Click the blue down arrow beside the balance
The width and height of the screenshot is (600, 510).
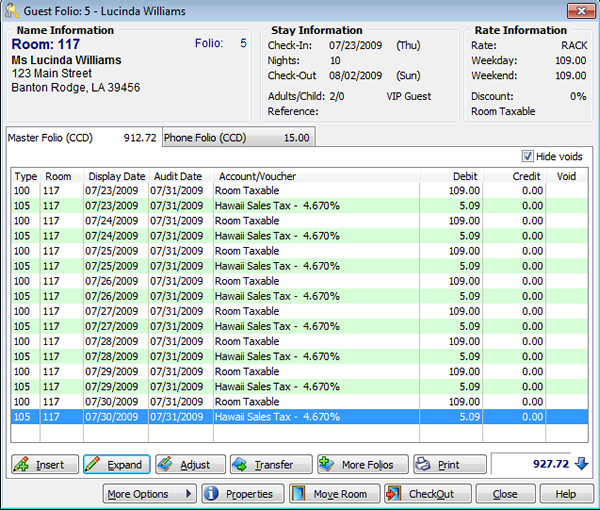coord(582,464)
